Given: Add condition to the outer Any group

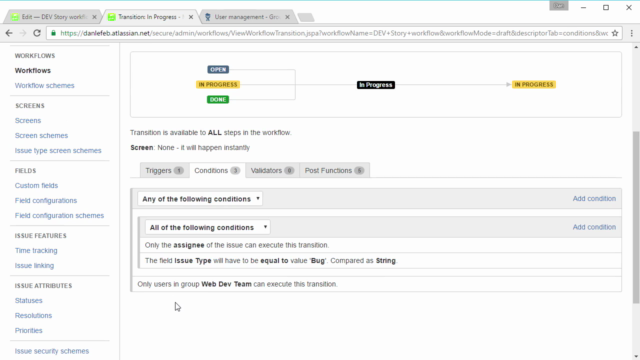Looking at the screenshot, I should [594, 198].
